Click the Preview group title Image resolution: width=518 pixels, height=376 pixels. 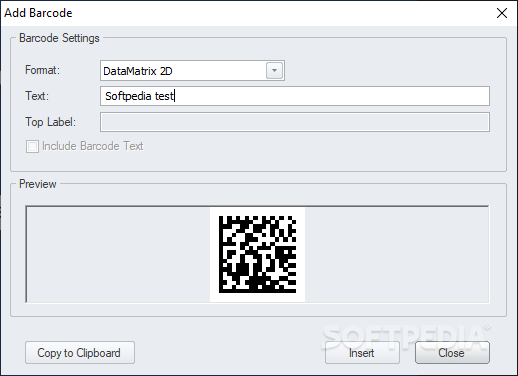coord(38,184)
